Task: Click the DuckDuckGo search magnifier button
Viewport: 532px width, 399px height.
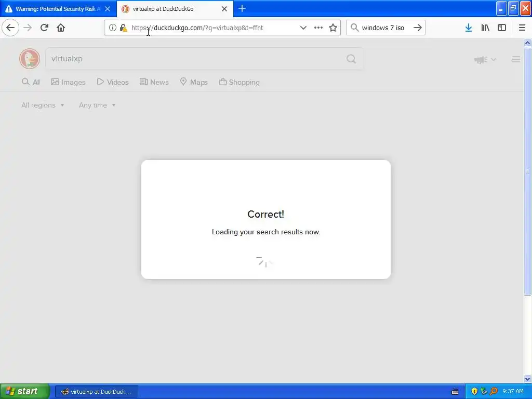Action: tap(352, 59)
